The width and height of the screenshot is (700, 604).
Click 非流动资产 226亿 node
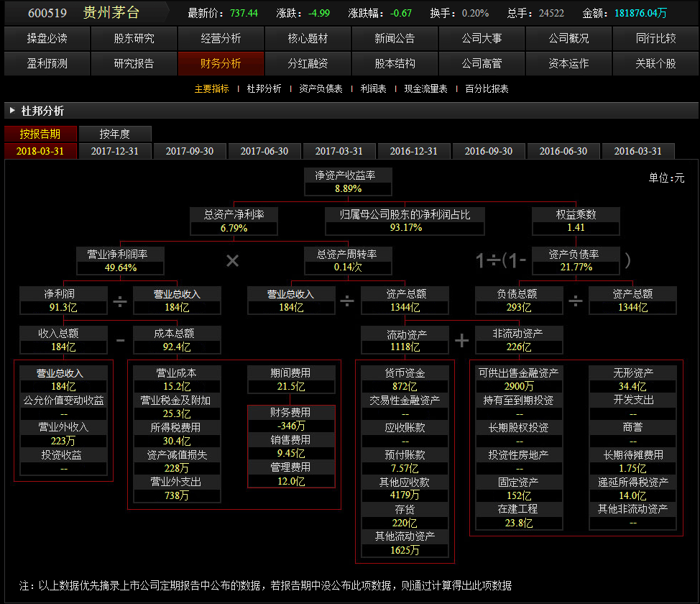[x=519, y=340]
